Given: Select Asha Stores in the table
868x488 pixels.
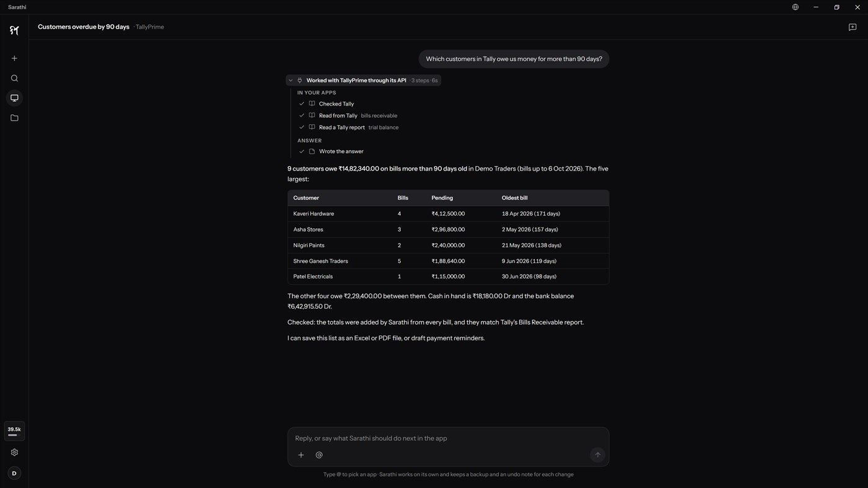Looking at the screenshot, I should click(x=308, y=229).
